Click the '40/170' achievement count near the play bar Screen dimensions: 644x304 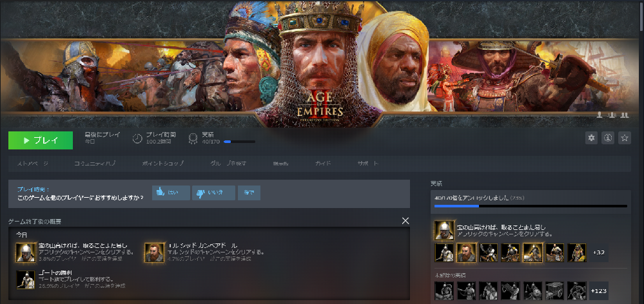(211, 142)
